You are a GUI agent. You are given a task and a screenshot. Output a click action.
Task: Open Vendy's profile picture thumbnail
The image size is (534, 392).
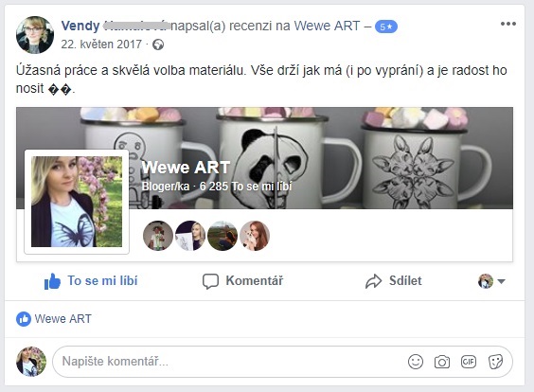click(x=35, y=35)
